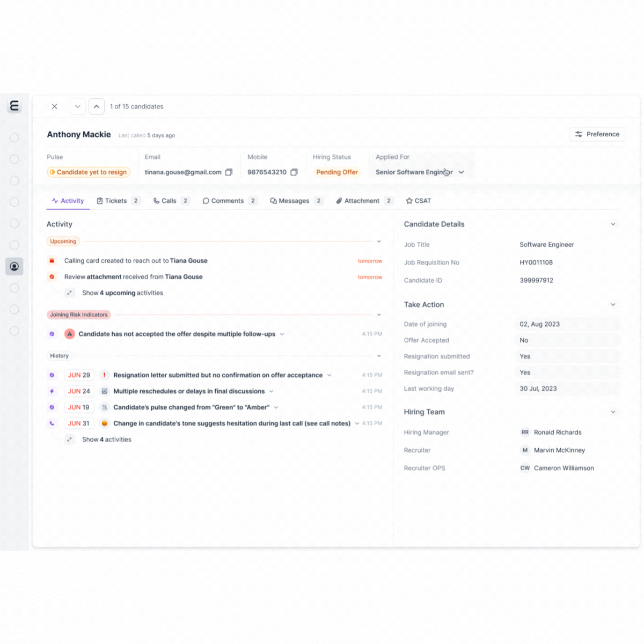644x644 pixels.
Task: Click the red warning joining risk icon
Action: coord(69,334)
